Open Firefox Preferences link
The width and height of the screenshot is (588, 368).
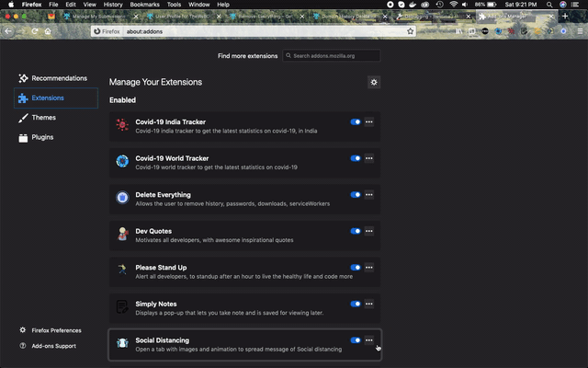pyautogui.click(x=51, y=330)
